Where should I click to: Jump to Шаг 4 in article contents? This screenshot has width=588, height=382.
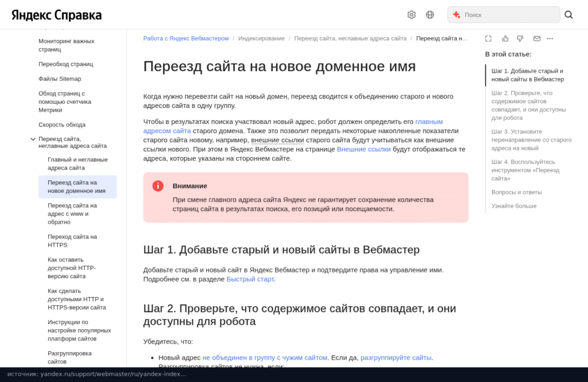pyautogui.click(x=525, y=170)
